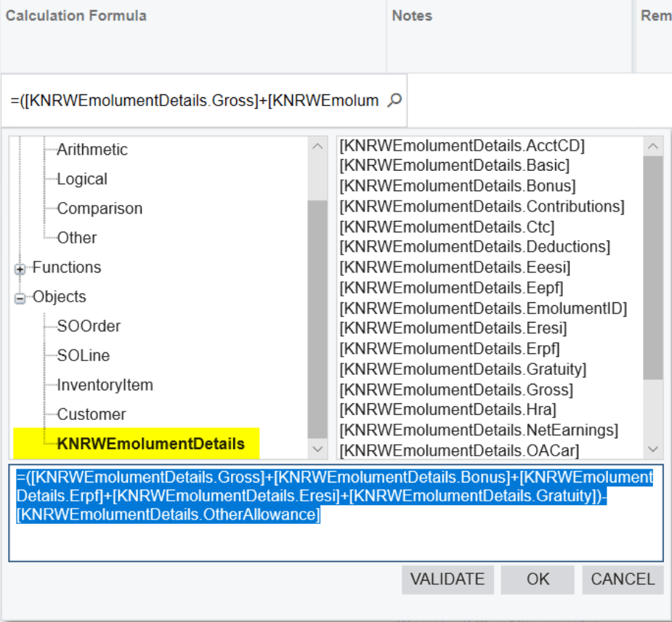The height and width of the screenshot is (622, 672).
Task: Select the Logical tree item
Action: click(82, 179)
